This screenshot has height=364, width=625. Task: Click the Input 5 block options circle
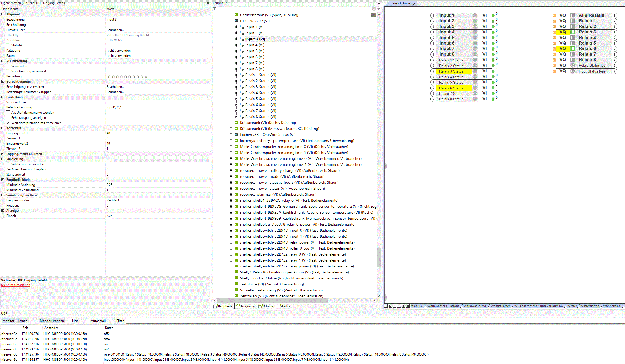(x=475, y=38)
